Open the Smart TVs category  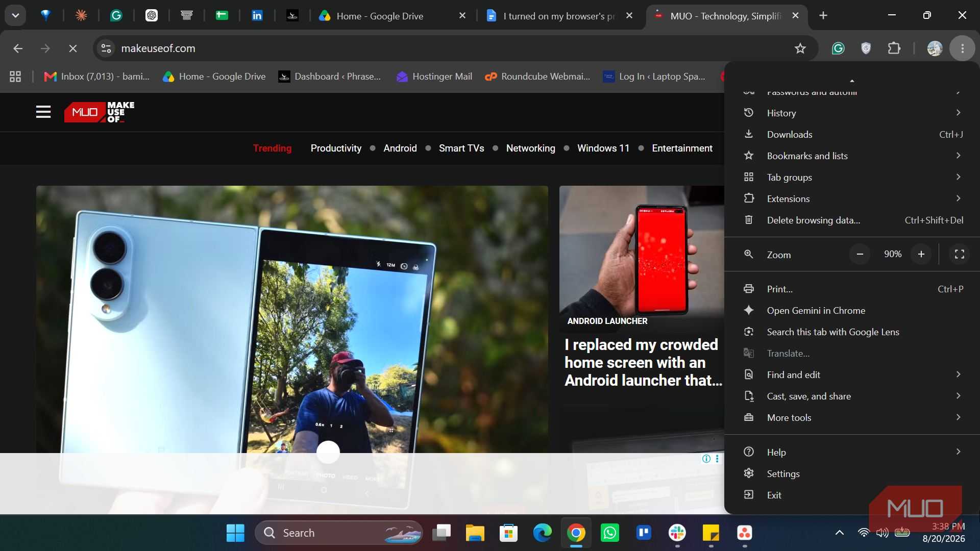tap(461, 148)
